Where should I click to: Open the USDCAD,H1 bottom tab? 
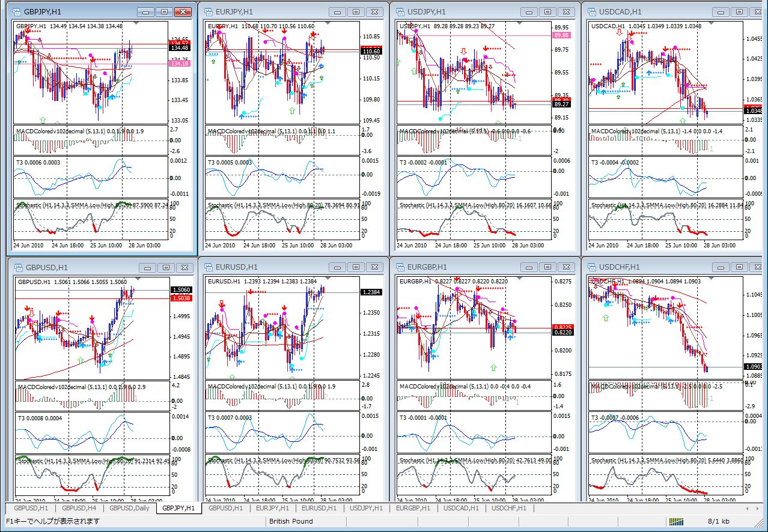pyautogui.click(x=461, y=508)
